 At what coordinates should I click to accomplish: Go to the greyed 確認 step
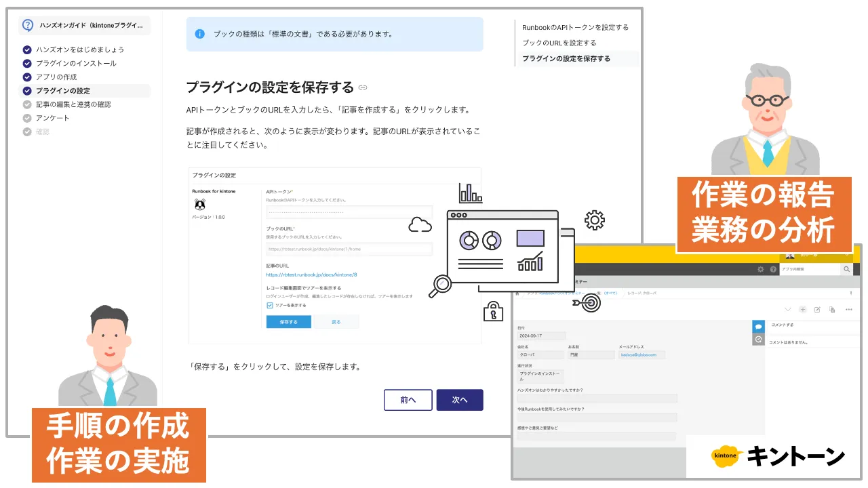click(x=42, y=131)
